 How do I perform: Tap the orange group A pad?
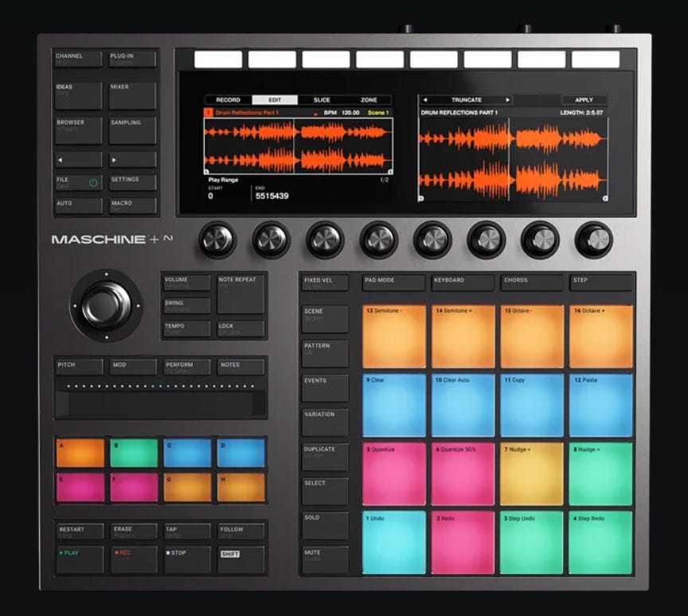(x=80, y=453)
